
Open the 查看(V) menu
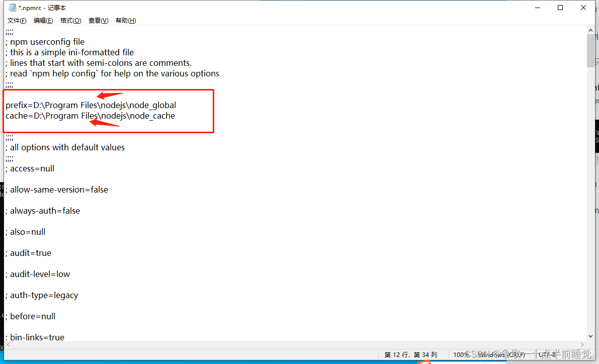coord(97,20)
